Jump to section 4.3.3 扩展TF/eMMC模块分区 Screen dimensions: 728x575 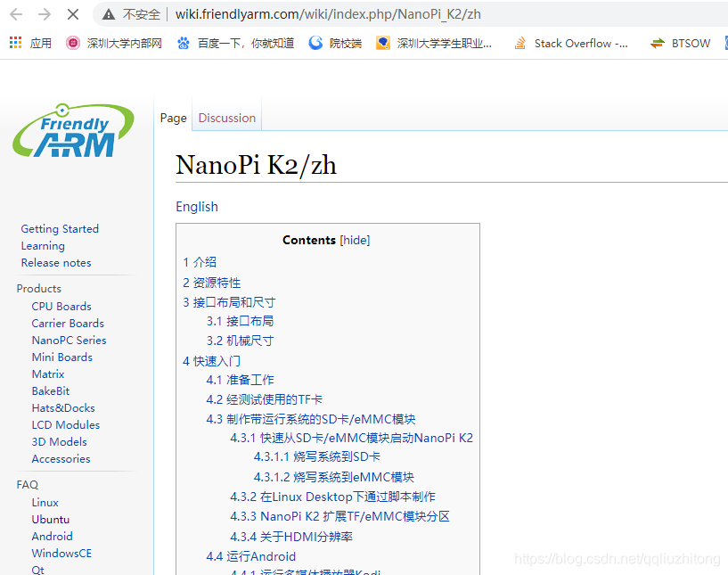click(x=339, y=516)
